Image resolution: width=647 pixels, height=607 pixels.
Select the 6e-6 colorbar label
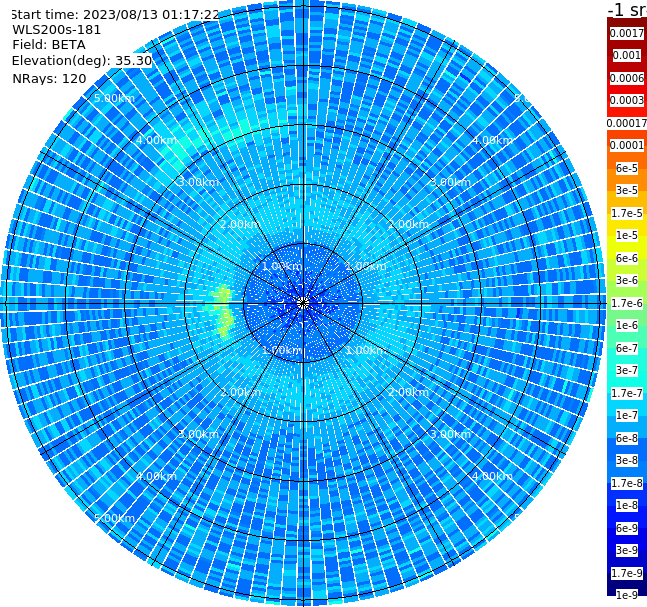tap(627, 258)
